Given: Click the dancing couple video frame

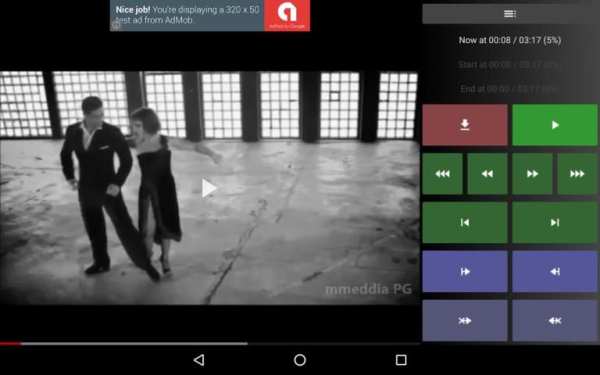Looking at the screenshot, I should [210, 188].
